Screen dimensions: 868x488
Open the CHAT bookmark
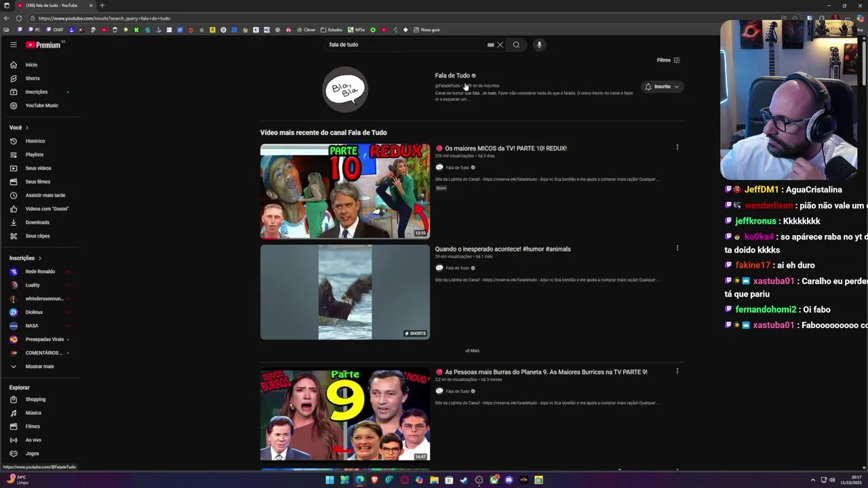pos(54,30)
